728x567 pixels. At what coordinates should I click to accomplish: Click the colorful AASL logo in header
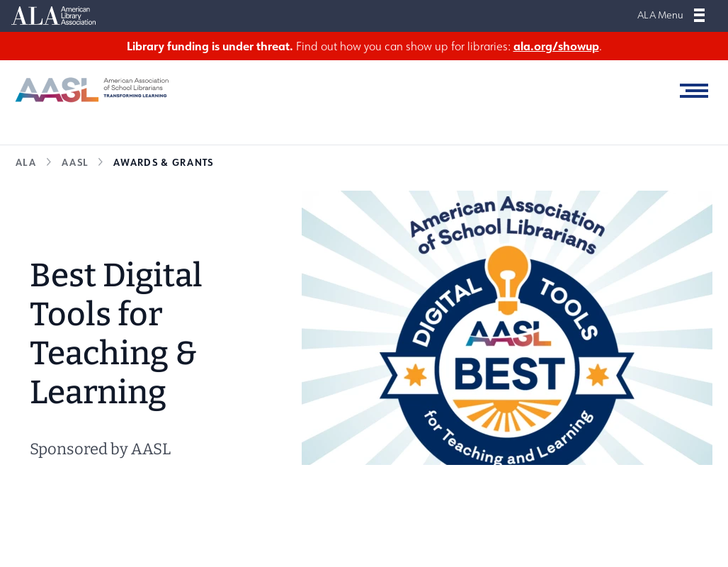(91, 89)
